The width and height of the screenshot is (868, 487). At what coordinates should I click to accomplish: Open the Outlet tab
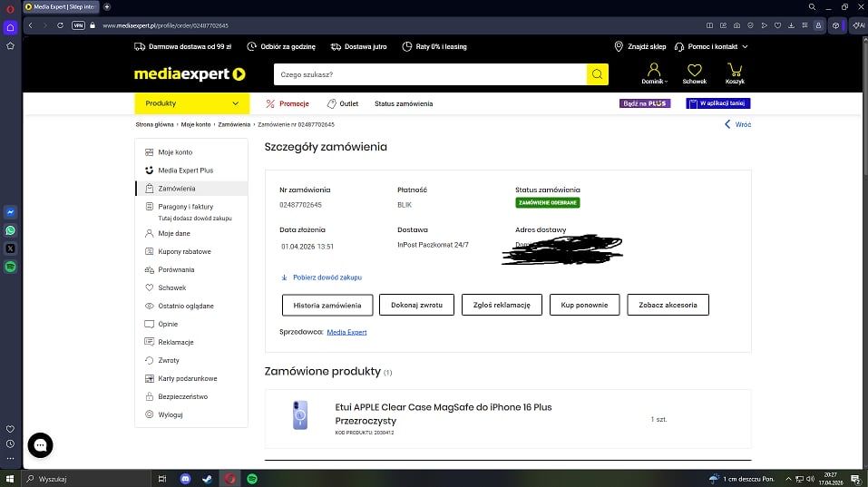click(343, 103)
